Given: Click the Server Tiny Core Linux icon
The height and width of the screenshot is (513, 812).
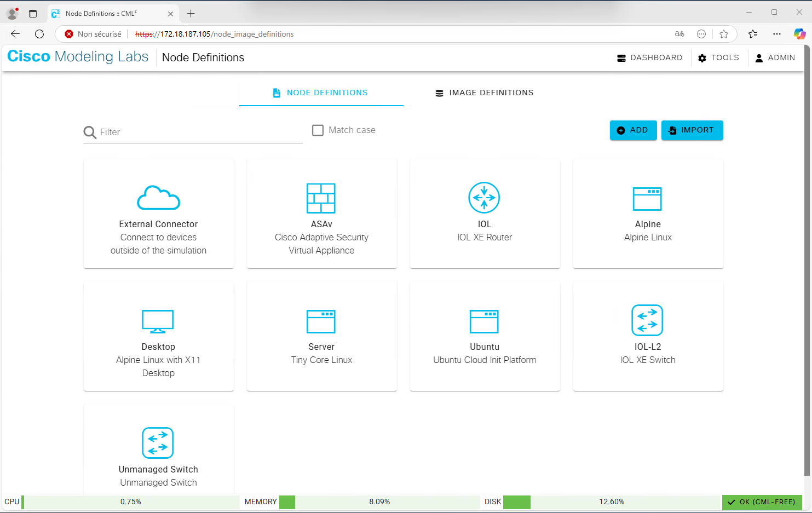Looking at the screenshot, I should click(x=321, y=321).
